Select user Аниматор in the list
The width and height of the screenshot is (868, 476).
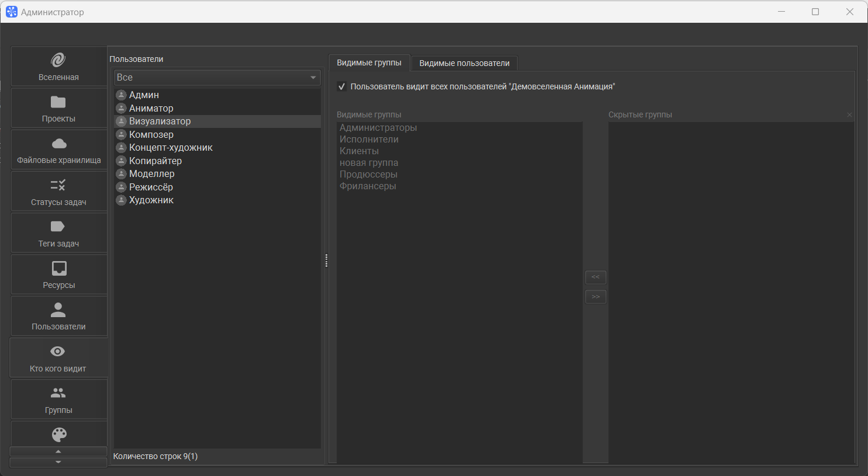point(217,108)
